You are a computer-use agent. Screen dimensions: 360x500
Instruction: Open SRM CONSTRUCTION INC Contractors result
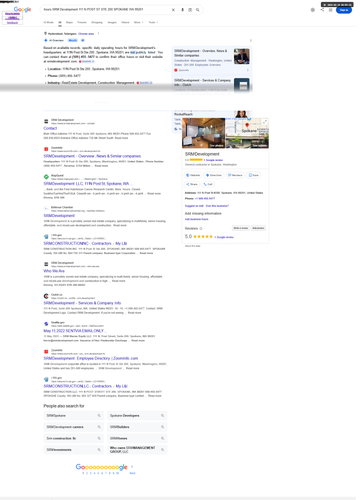(85, 243)
